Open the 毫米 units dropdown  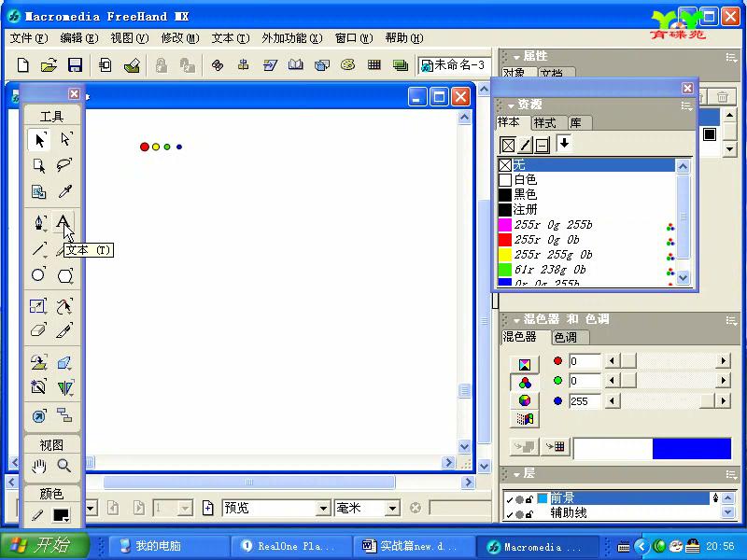(x=392, y=509)
